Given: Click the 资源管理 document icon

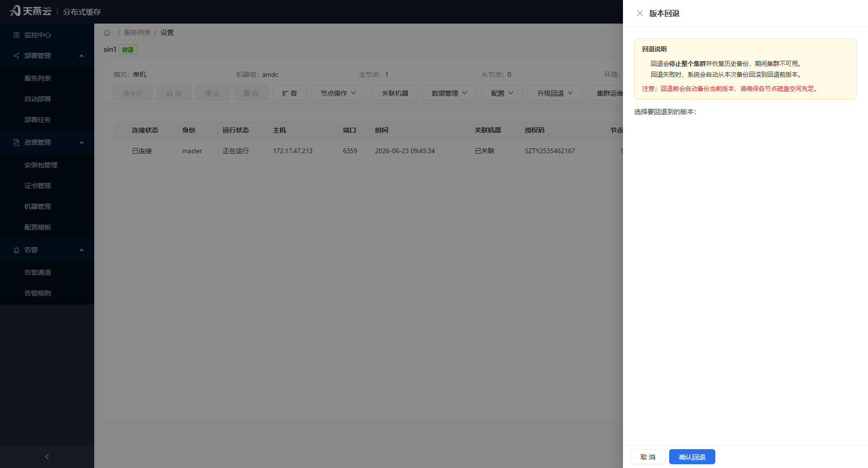Looking at the screenshot, I should click(x=16, y=142).
